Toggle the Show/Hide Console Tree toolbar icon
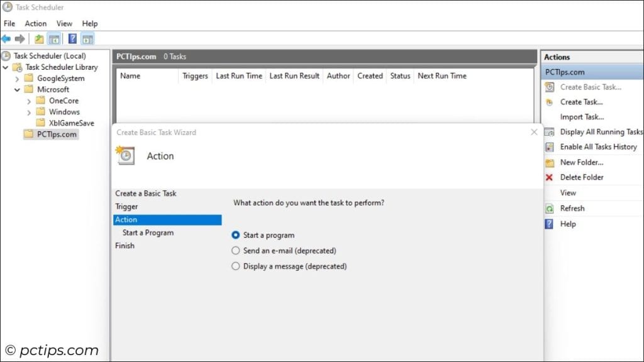Image resolution: width=644 pixels, height=362 pixels. pyautogui.click(x=54, y=38)
